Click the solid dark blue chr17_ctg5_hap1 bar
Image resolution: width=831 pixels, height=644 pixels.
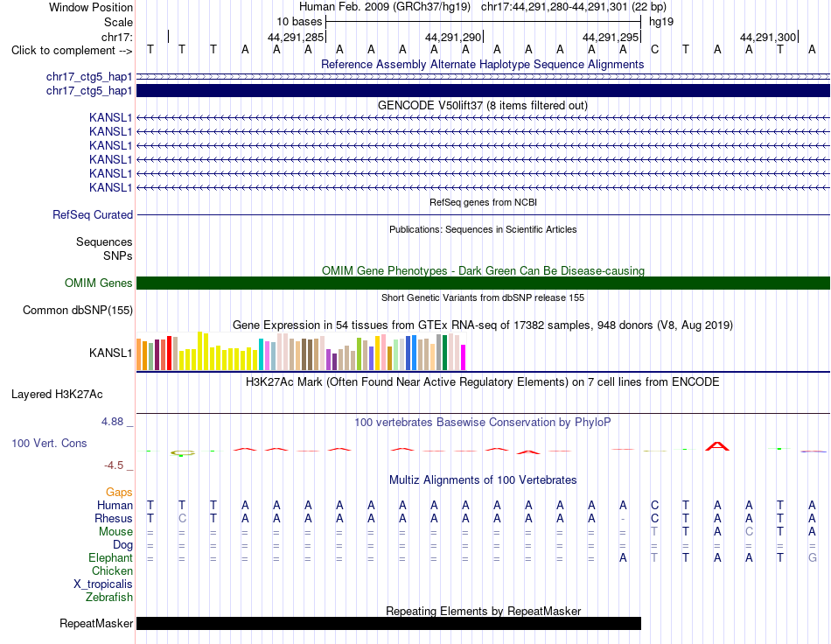[x=483, y=91]
